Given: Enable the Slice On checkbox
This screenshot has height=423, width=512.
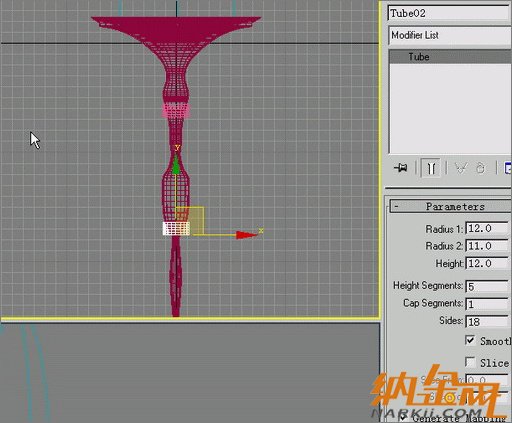Looking at the screenshot, I should (x=470, y=362).
